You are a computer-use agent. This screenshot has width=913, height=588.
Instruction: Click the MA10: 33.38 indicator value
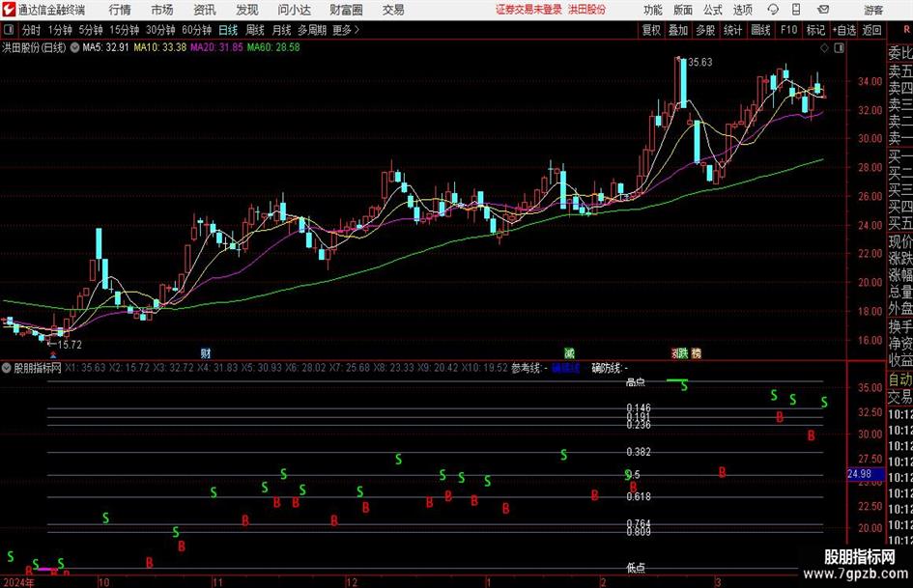(x=160, y=47)
